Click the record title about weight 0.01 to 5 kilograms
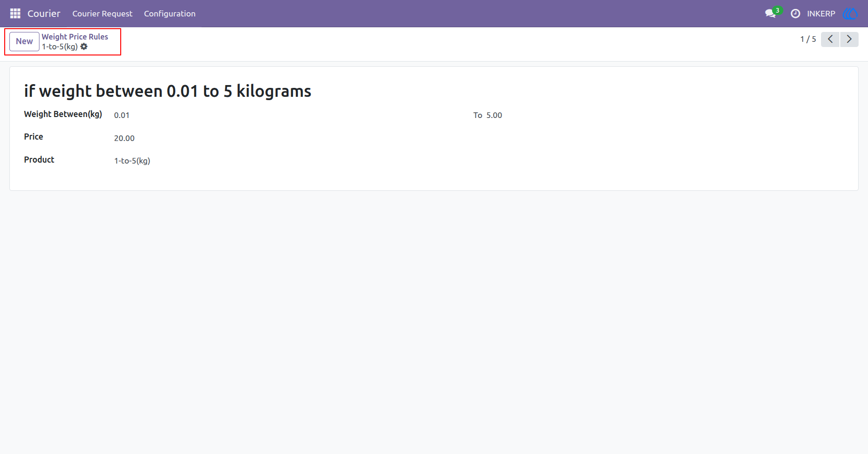 point(168,91)
